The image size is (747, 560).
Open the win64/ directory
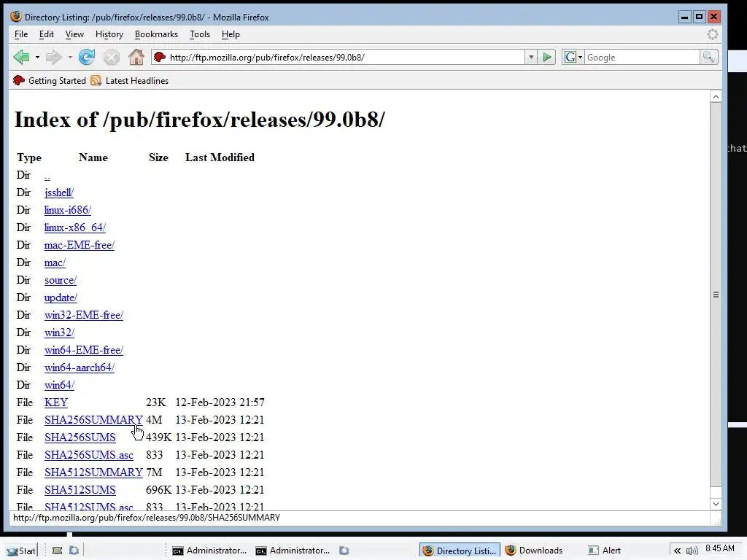point(59,385)
